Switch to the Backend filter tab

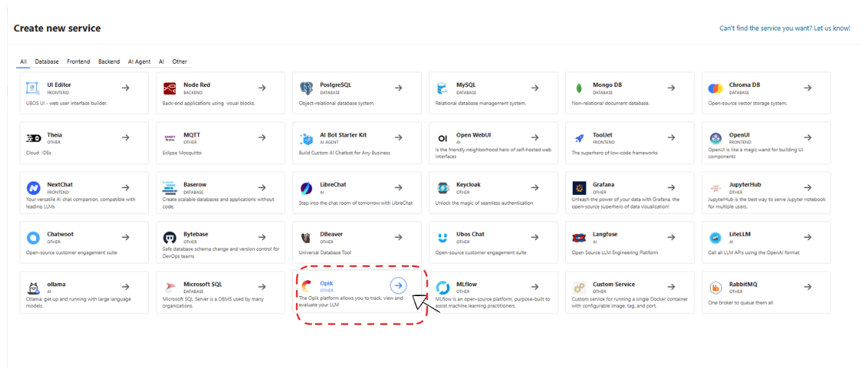pyautogui.click(x=109, y=62)
